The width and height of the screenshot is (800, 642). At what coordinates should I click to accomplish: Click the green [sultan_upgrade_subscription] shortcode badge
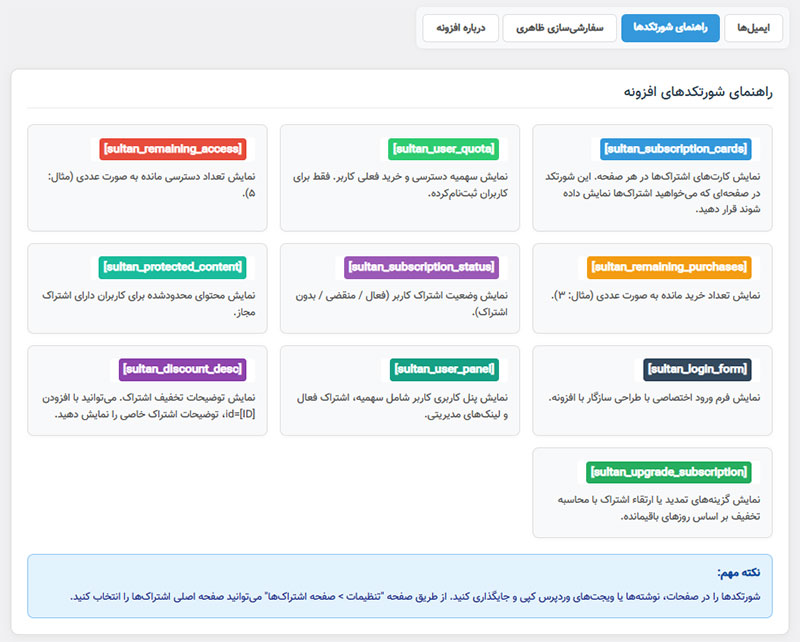tap(668, 472)
